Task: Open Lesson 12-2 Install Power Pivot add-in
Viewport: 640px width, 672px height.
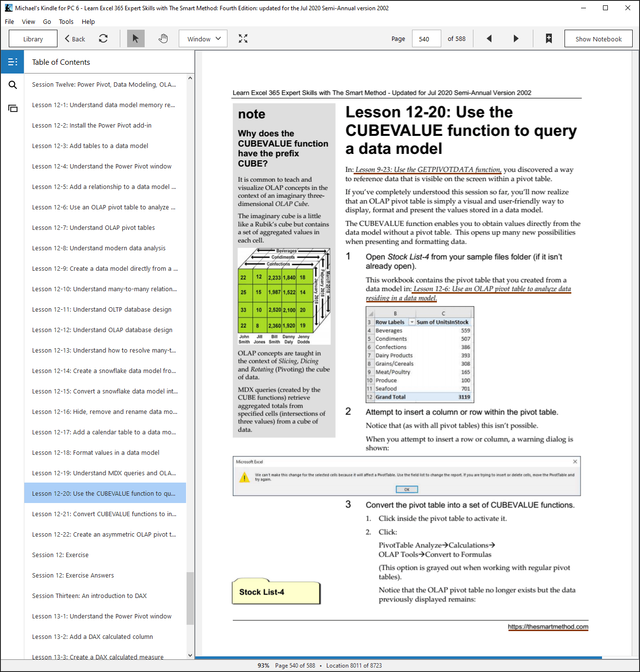Action: pyautogui.click(x=105, y=125)
